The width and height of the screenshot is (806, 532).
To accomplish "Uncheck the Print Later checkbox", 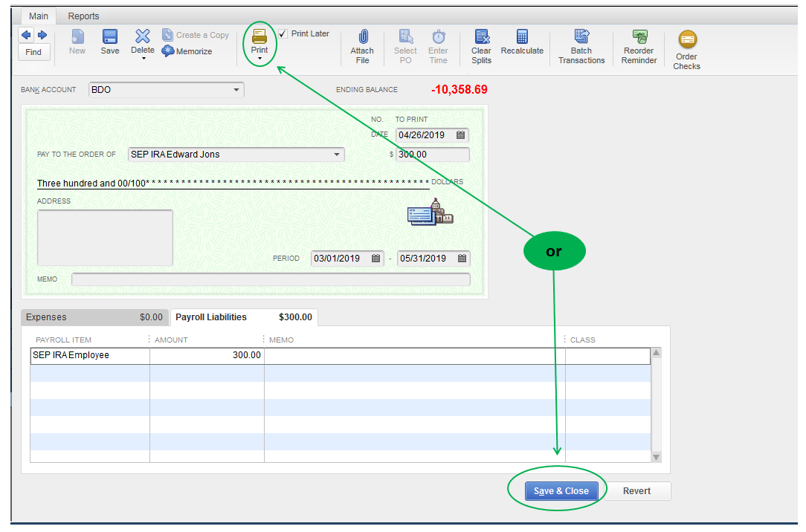I will coord(283,33).
